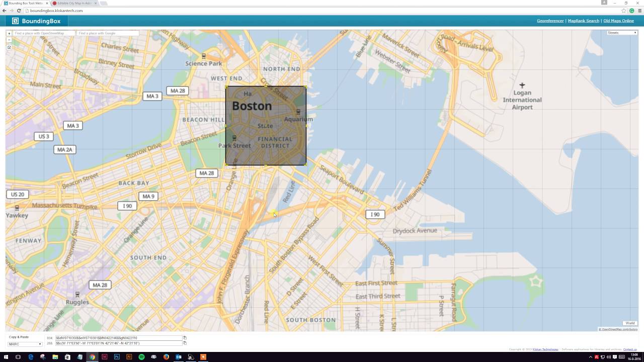Open Spotify from the taskbar

pos(141,357)
